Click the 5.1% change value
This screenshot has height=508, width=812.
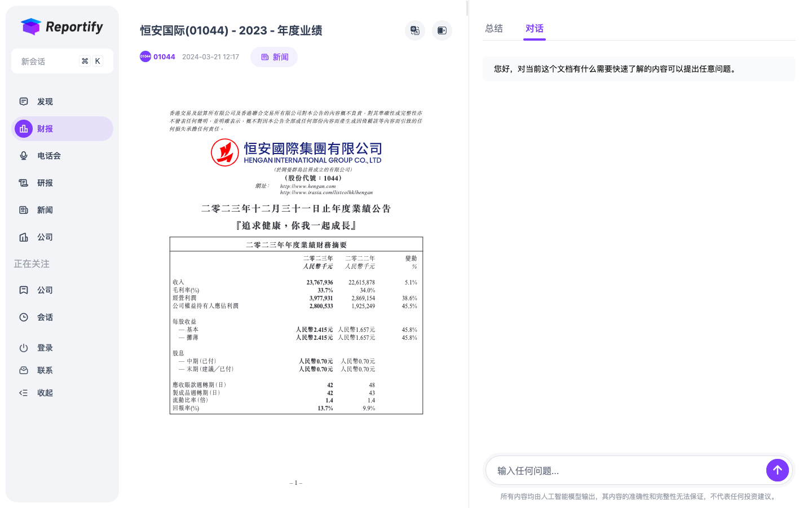pos(411,282)
